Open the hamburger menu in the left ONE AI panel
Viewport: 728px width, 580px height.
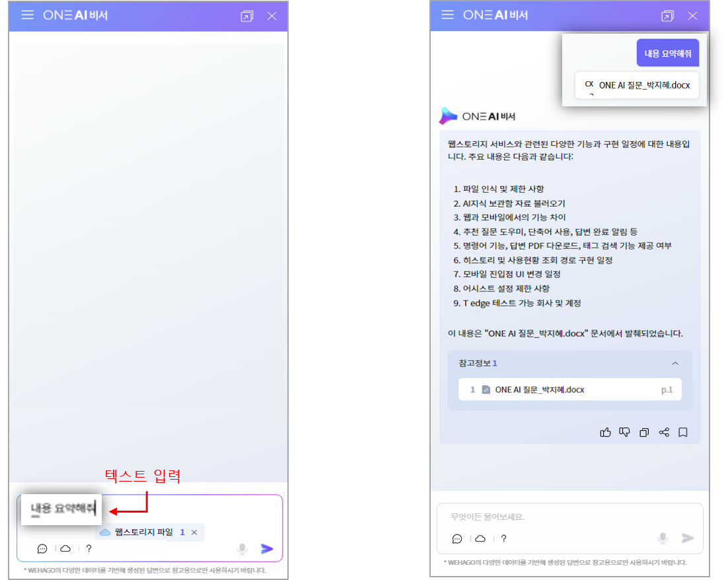(27, 15)
